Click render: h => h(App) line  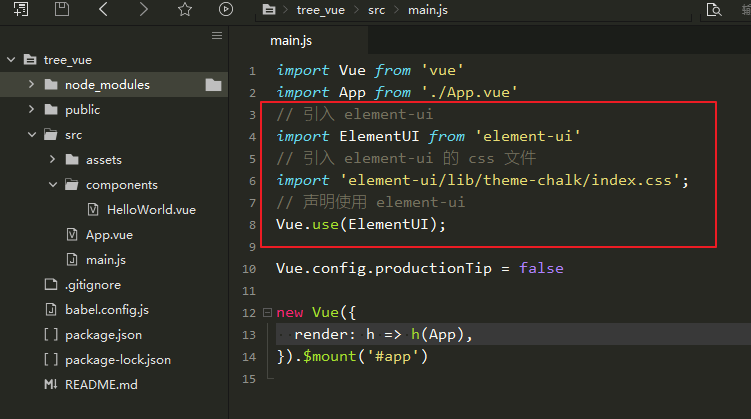pos(384,334)
